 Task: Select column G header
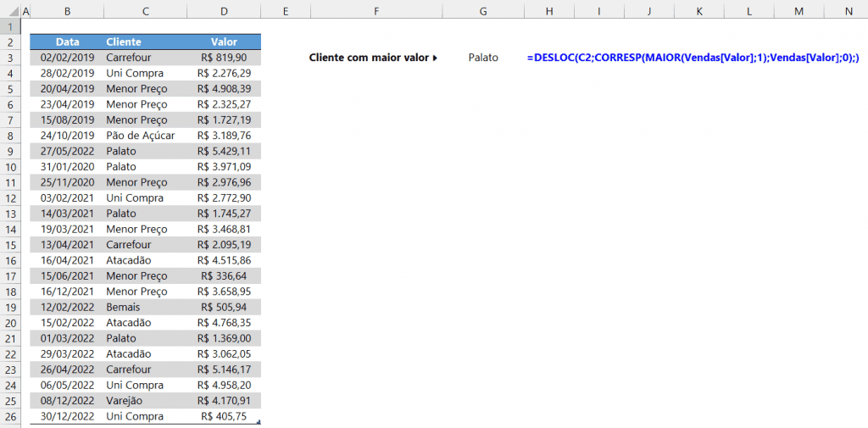(x=483, y=10)
